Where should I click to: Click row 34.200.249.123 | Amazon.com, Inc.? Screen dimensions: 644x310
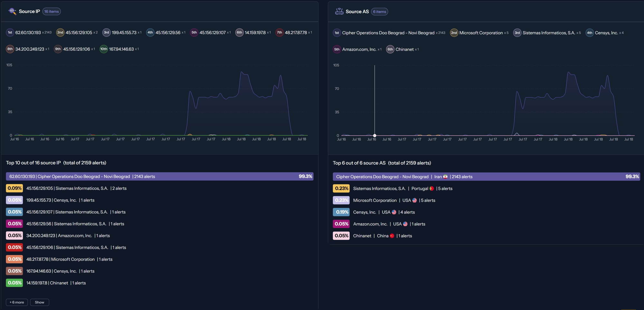68,236
